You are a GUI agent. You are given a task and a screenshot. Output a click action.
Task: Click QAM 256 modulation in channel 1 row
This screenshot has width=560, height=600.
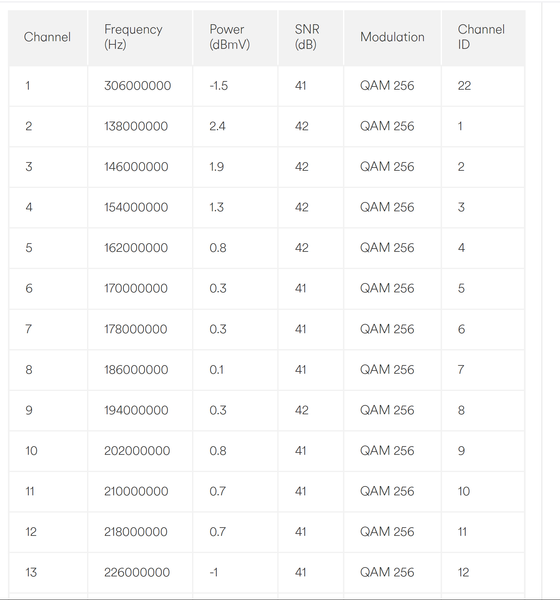pyautogui.click(x=387, y=86)
